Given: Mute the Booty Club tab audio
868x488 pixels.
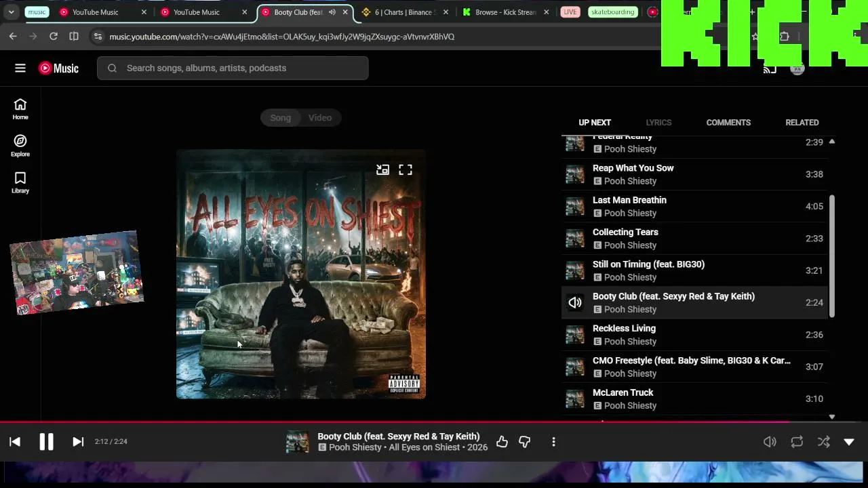Looking at the screenshot, I should [332, 12].
